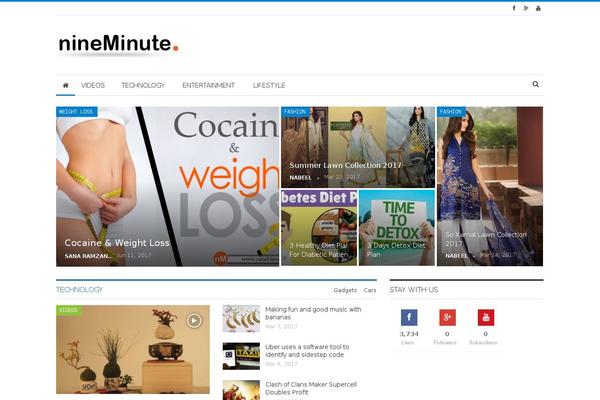Open the search magnifier icon
Screen dimensions: 600x400
tap(535, 84)
